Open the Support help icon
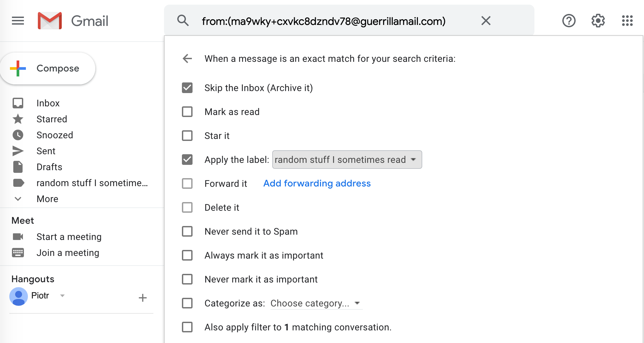 click(569, 21)
